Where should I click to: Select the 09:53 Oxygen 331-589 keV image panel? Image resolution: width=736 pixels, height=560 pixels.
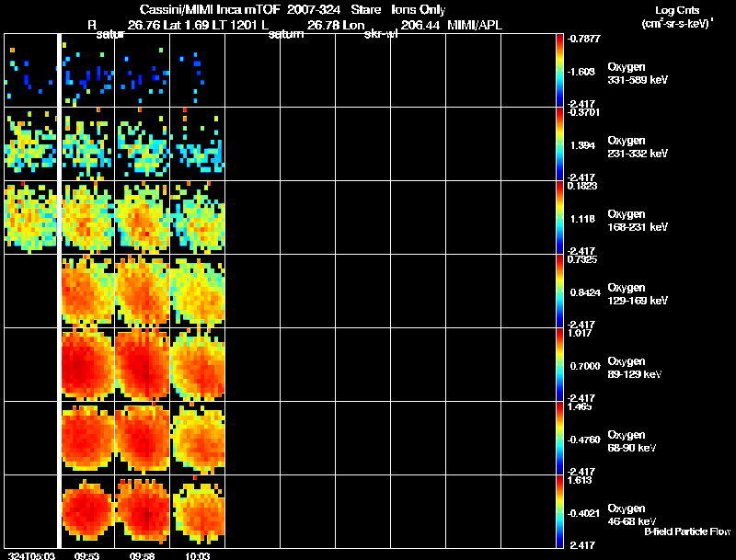point(88,71)
